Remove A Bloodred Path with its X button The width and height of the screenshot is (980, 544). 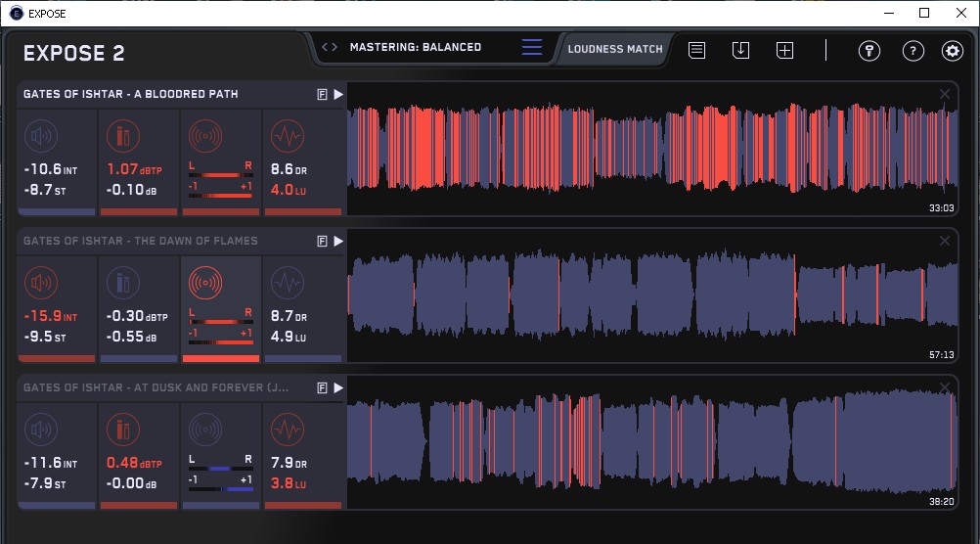point(945,94)
